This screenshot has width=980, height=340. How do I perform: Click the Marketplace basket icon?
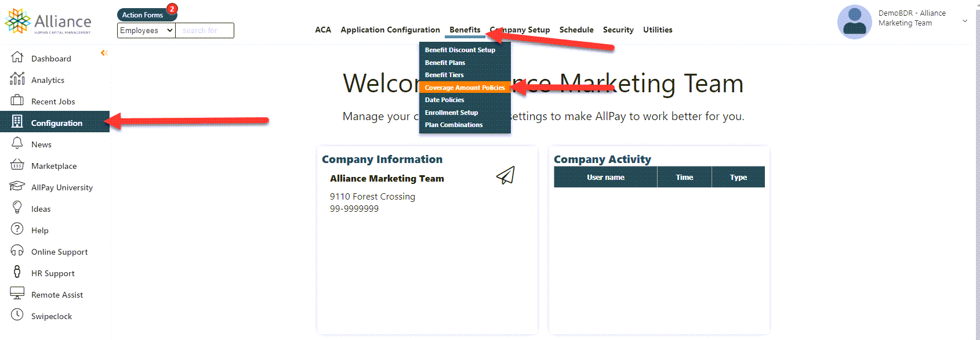(17, 164)
